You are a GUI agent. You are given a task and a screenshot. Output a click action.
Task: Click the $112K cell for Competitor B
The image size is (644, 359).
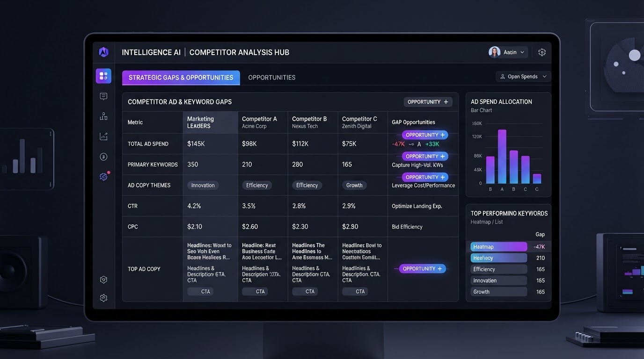(x=300, y=144)
